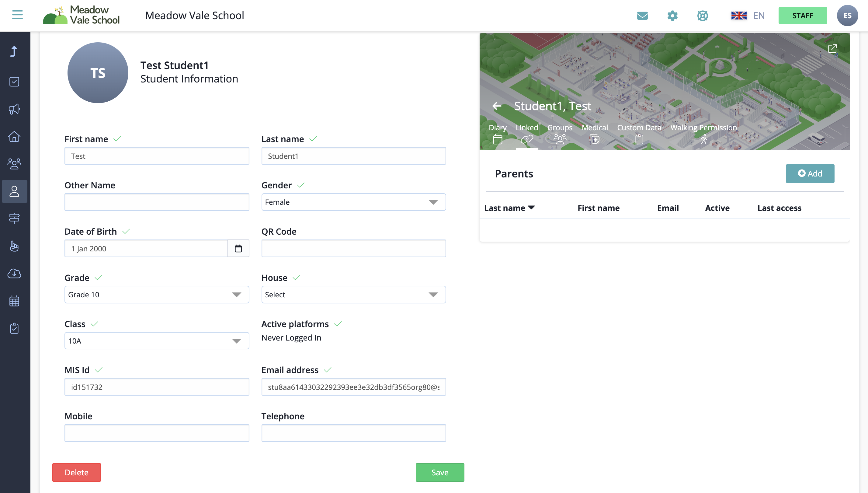Open the messages envelope icon
Image resolution: width=868 pixels, height=493 pixels.
pyautogui.click(x=642, y=16)
